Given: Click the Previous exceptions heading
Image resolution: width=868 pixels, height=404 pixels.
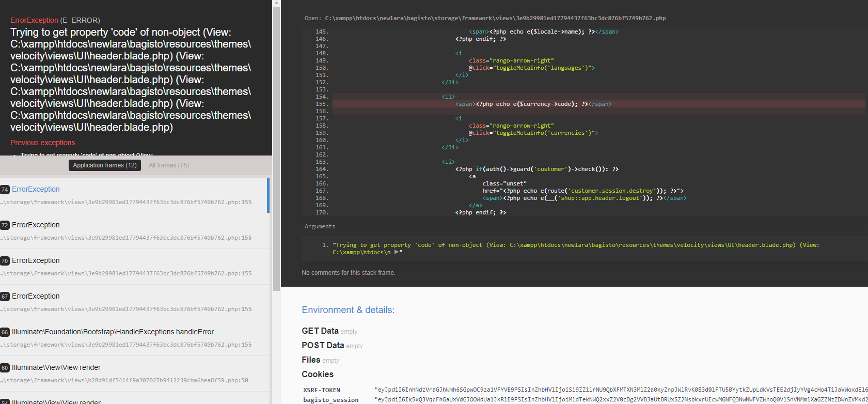Looking at the screenshot, I should 42,143.
